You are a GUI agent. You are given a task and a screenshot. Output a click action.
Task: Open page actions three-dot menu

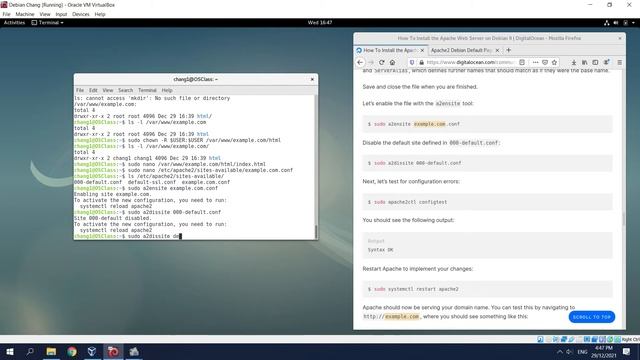click(535, 62)
